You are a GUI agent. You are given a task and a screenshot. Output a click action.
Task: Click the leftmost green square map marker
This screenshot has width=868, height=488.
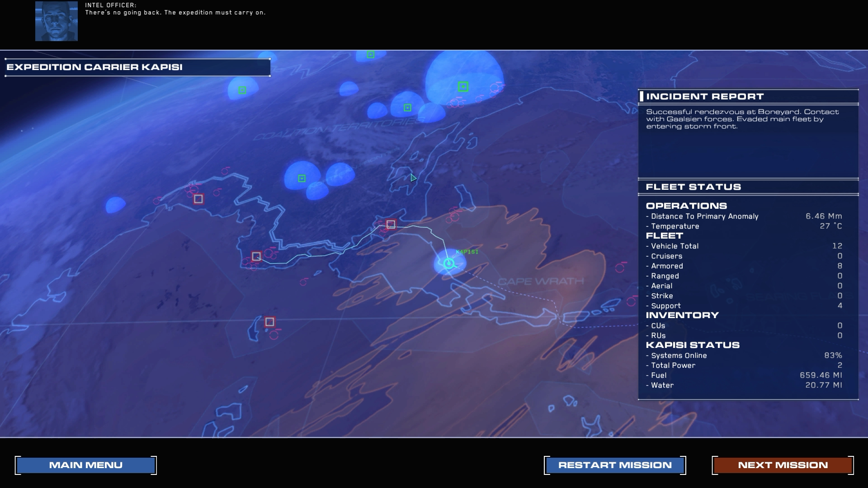242,90
